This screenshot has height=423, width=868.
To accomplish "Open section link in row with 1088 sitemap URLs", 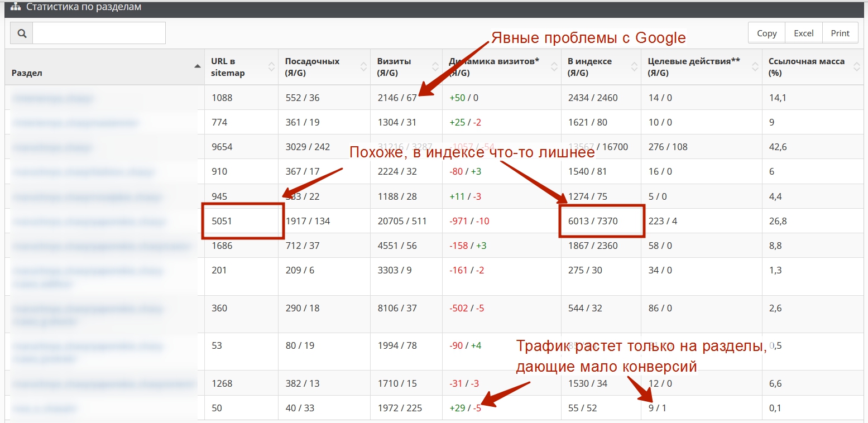I will [x=53, y=98].
